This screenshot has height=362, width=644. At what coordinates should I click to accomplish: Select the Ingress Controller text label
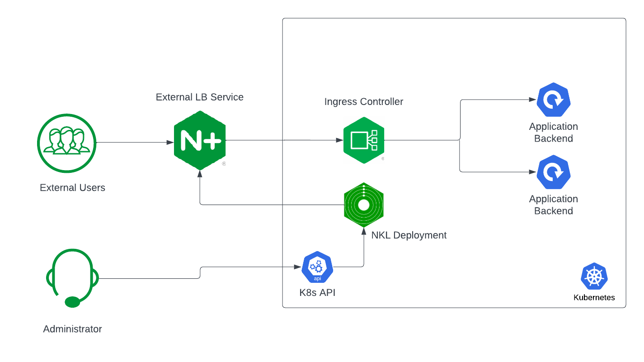(x=364, y=102)
